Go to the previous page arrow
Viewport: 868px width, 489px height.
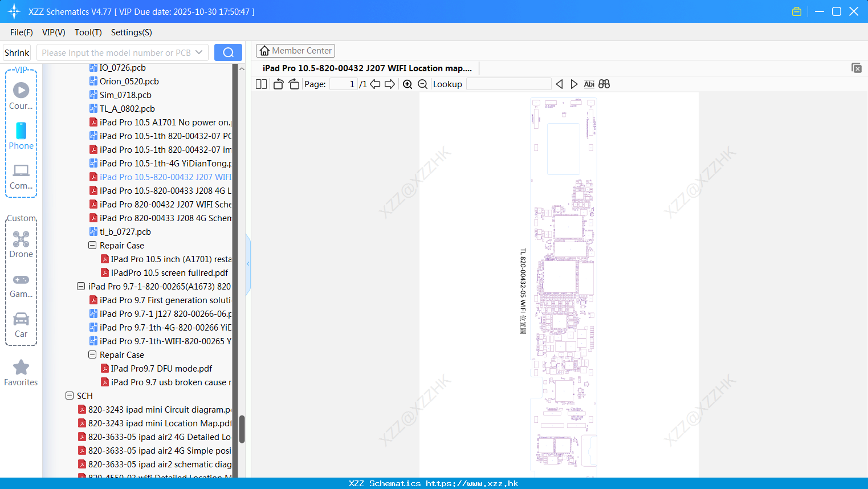click(x=375, y=84)
